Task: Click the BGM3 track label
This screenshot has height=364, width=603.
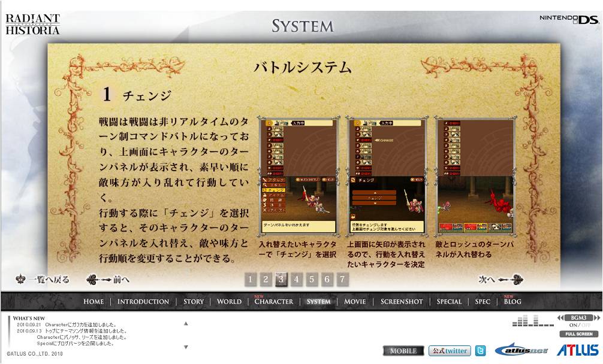Action: point(579,317)
